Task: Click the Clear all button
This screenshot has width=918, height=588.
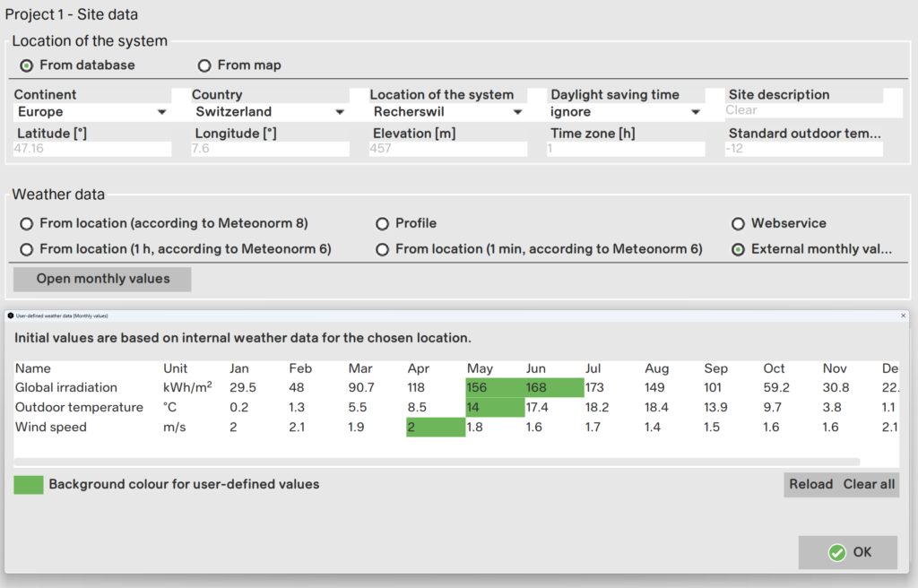Action: [869, 484]
